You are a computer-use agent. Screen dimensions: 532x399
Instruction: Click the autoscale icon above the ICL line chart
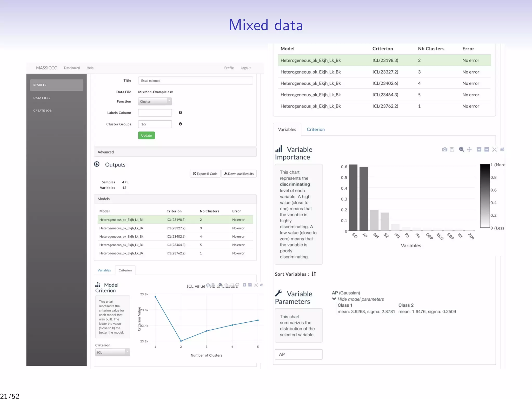click(256, 285)
